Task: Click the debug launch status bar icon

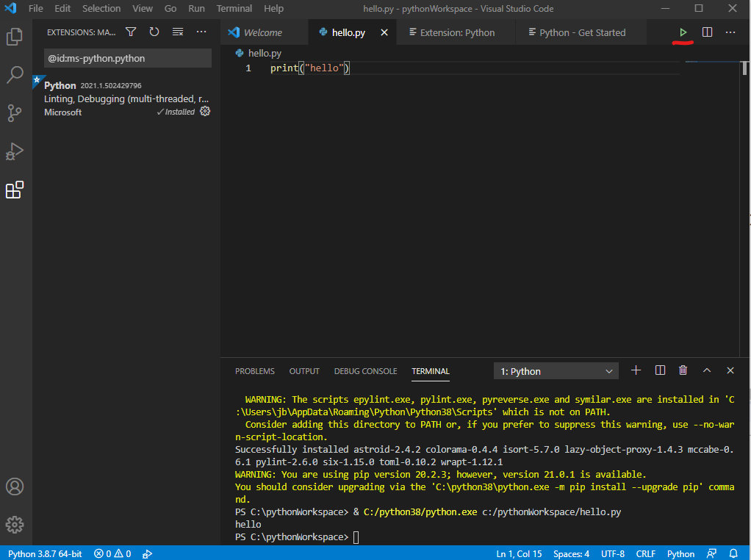Action: point(147,554)
